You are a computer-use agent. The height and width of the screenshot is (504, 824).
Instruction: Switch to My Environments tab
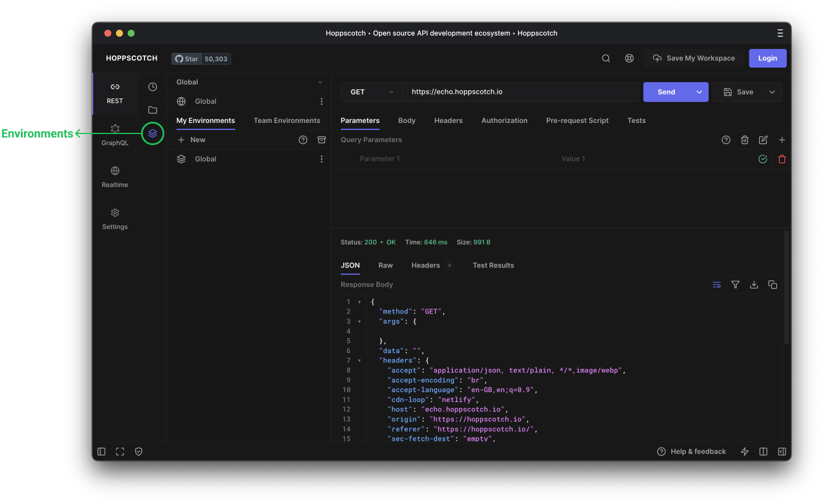tap(206, 121)
